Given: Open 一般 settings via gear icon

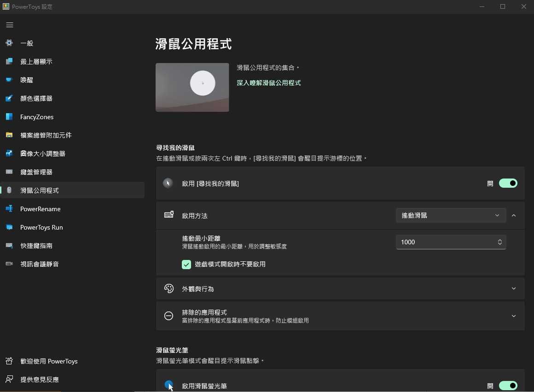Looking at the screenshot, I should pos(9,43).
